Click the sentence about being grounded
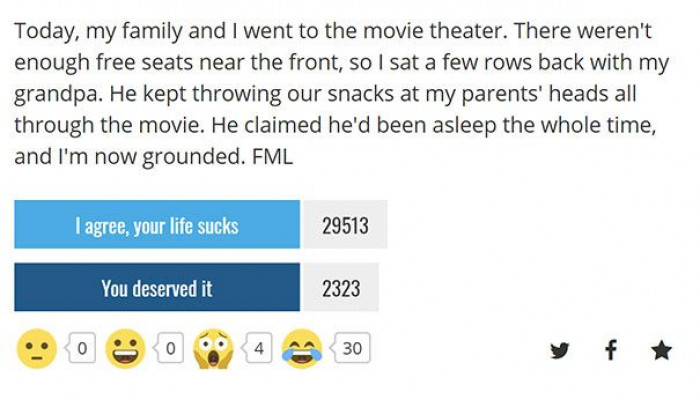The width and height of the screenshot is (700, 400). pos(129,157)
